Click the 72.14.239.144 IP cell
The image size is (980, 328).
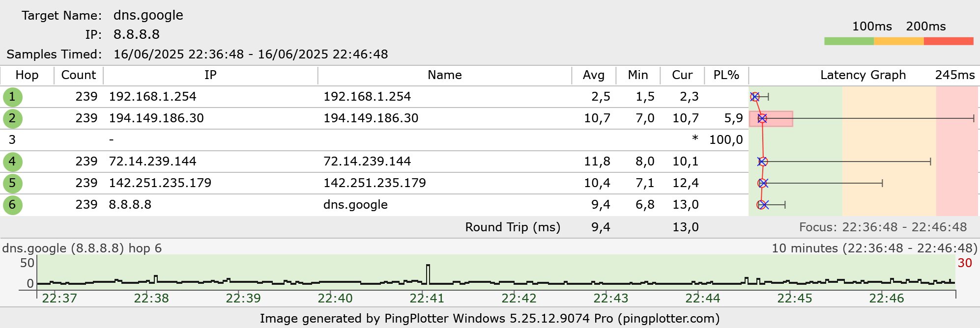[152, 162]
